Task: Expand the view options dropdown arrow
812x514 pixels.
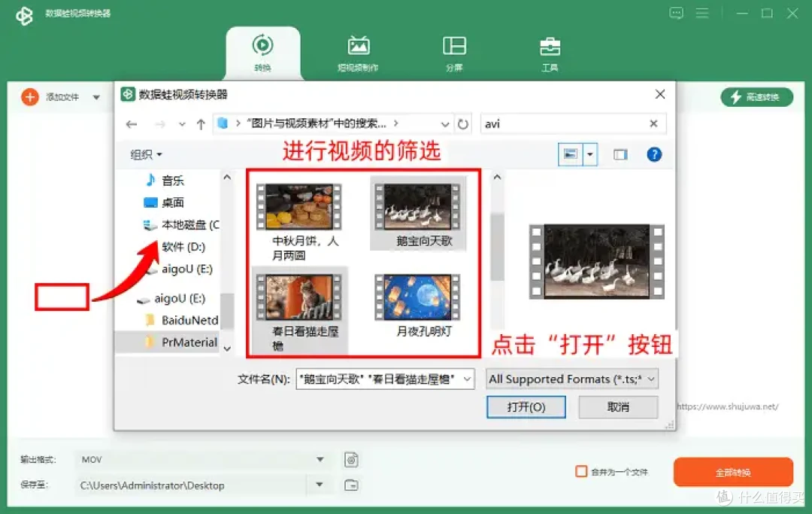Action: (x=590, y=154)
